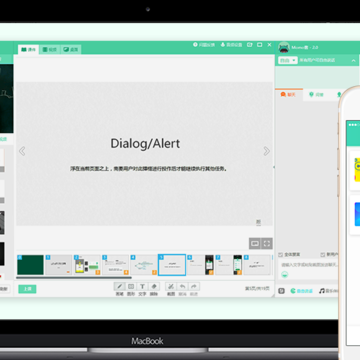Open the orange chat tab in the right panel

pos(289,95)
